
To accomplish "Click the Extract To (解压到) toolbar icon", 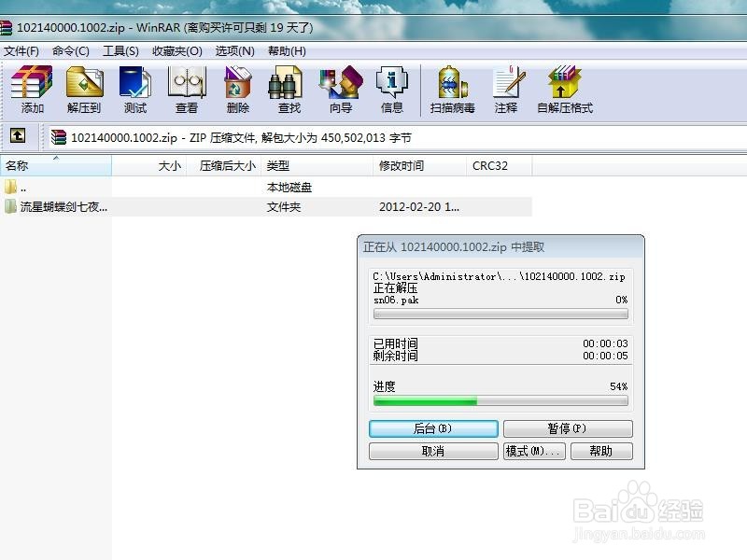I will click(84, 90).
